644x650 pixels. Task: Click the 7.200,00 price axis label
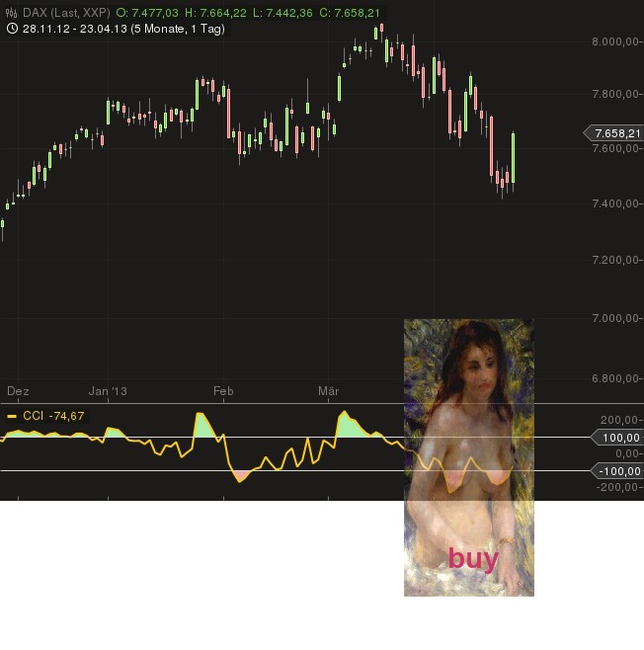coord(614,260)
